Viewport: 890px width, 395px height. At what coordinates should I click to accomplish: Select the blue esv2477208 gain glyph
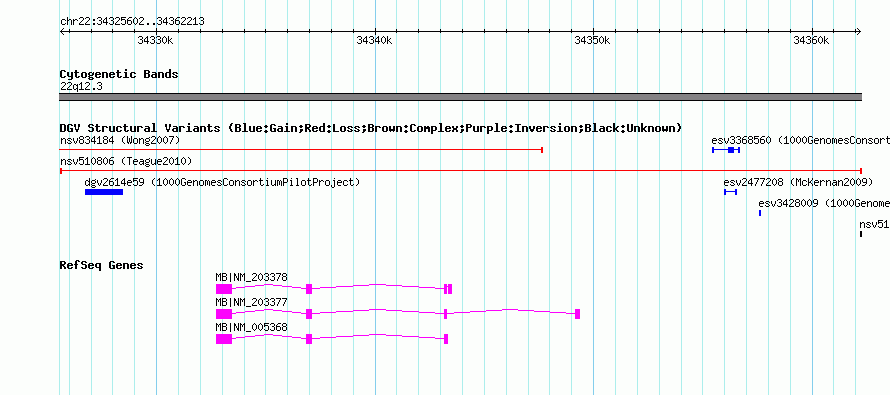731,192
